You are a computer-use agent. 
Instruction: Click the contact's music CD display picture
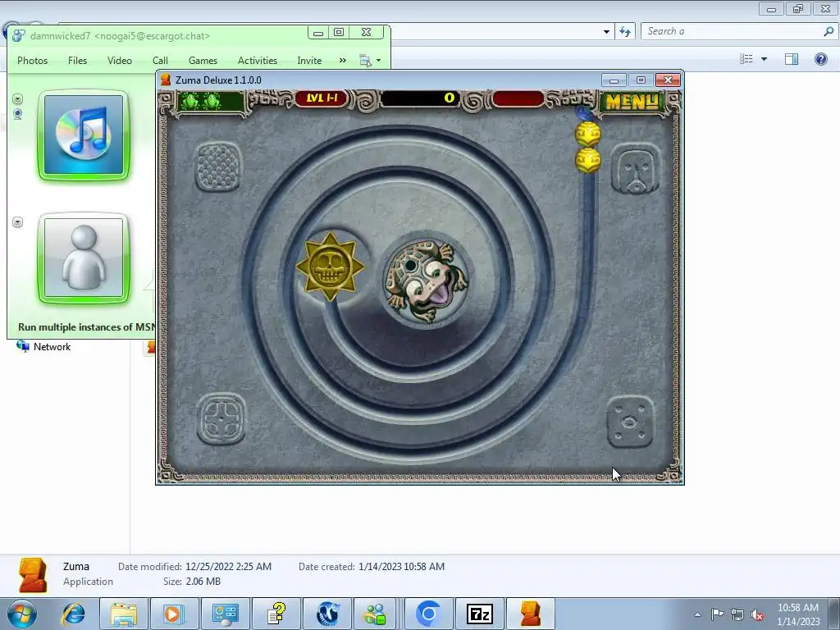click(84, 135)
